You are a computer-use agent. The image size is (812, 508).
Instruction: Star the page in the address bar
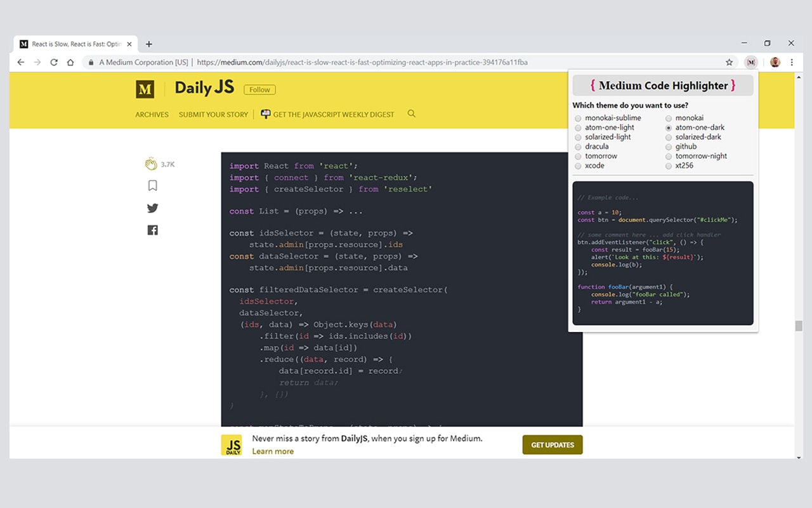point(729,62)
